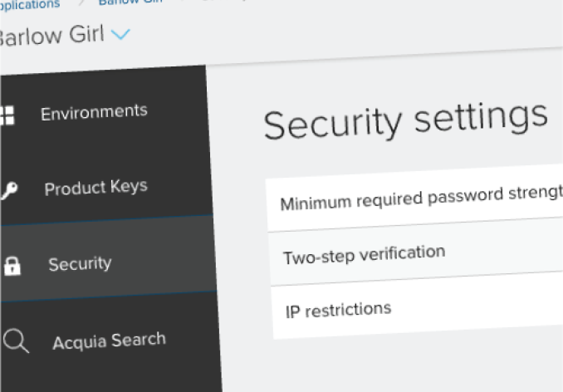Image resolution: width=563 pixels, height=392 pixels.
Task: Select the Security sidebar item
Action: pyautogui.click(x=80, y=264)
